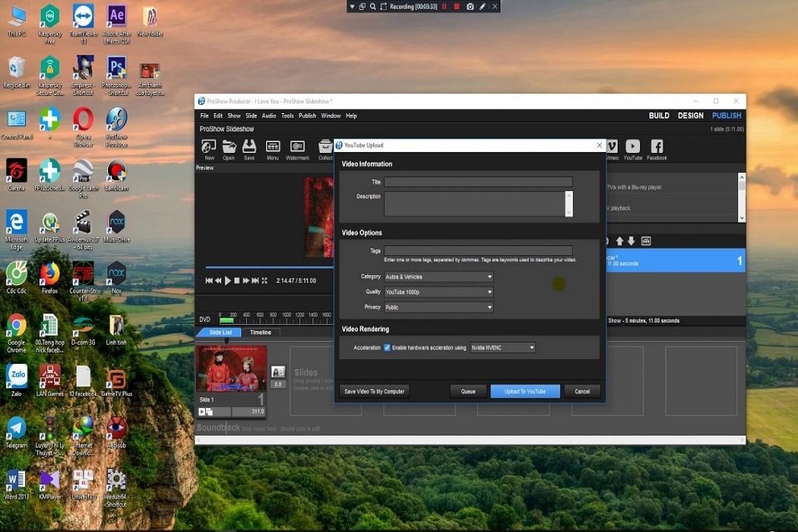This screenshot has width=798, height=532.
Task: Click the YouTube publish icon in toolbar
Action: (x=633, y=147)
